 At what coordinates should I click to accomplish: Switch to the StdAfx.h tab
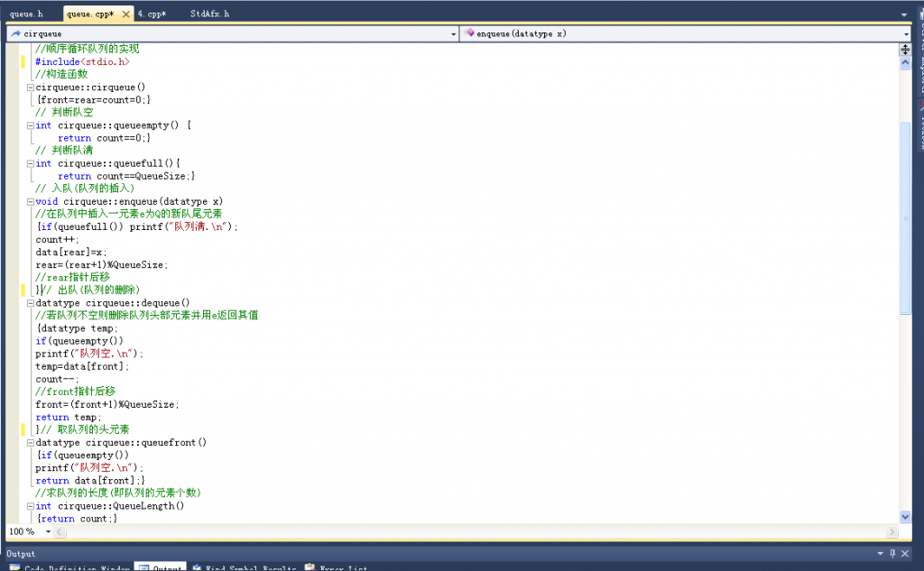tap(209, 14)
